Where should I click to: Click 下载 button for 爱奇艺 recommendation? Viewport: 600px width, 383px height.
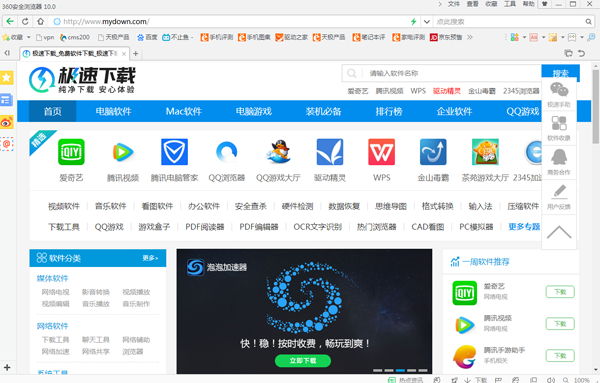pos(560,292)
